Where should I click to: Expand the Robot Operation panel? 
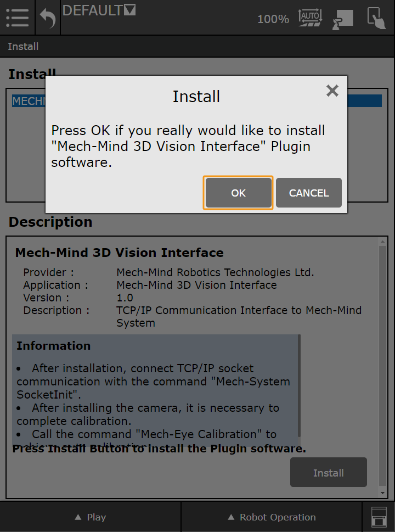coord(272,517)
